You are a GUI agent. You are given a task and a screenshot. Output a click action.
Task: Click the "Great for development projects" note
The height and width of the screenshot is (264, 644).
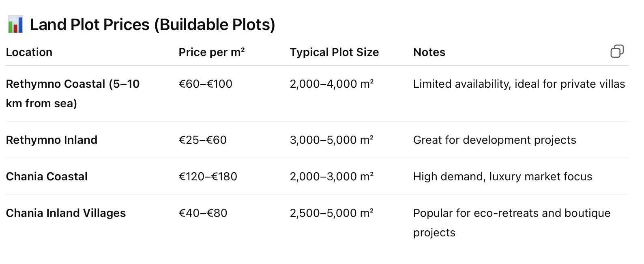[494, 140]
